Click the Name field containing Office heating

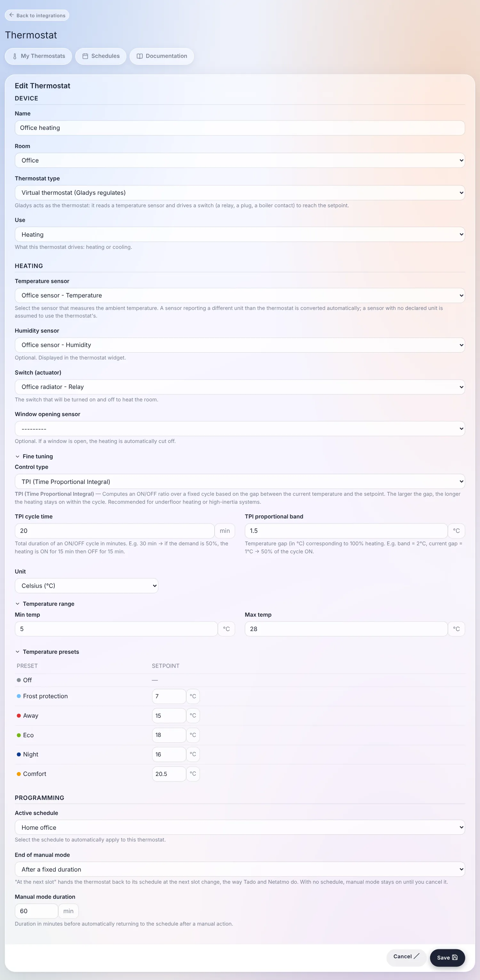click(240, 128)
